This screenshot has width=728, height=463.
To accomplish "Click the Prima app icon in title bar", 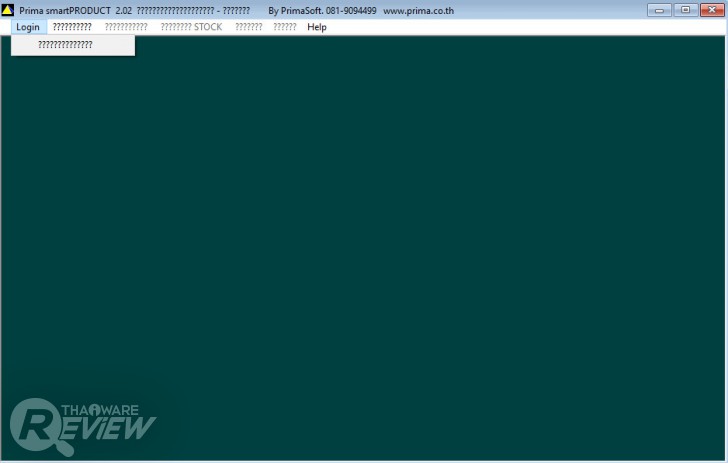I will tap(8, 10).
